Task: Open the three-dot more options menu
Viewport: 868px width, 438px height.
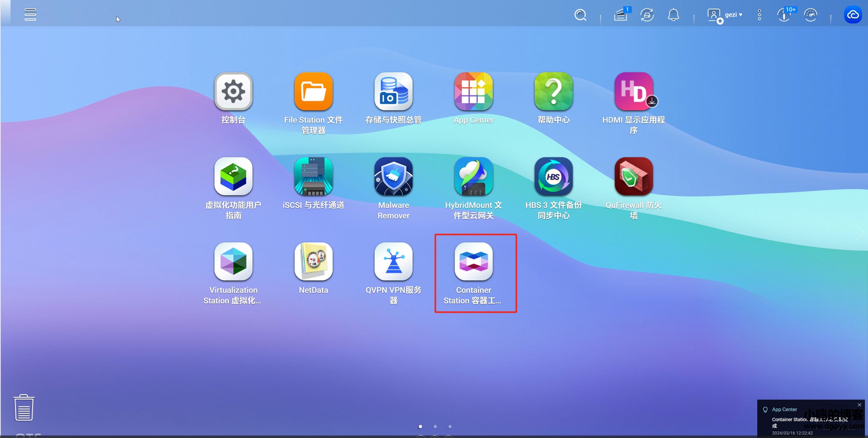Action: tap(759, 15)
